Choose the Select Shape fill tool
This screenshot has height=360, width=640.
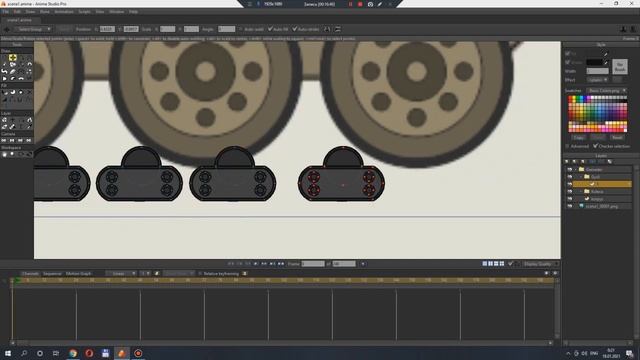point(4,92)
